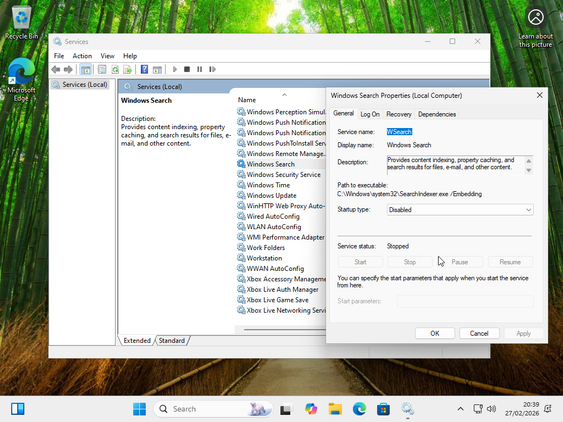The width and height of the screenshot is (563, 422).
Task: Click the horizontal scrollbar of the services list
Action: (284, 329)
